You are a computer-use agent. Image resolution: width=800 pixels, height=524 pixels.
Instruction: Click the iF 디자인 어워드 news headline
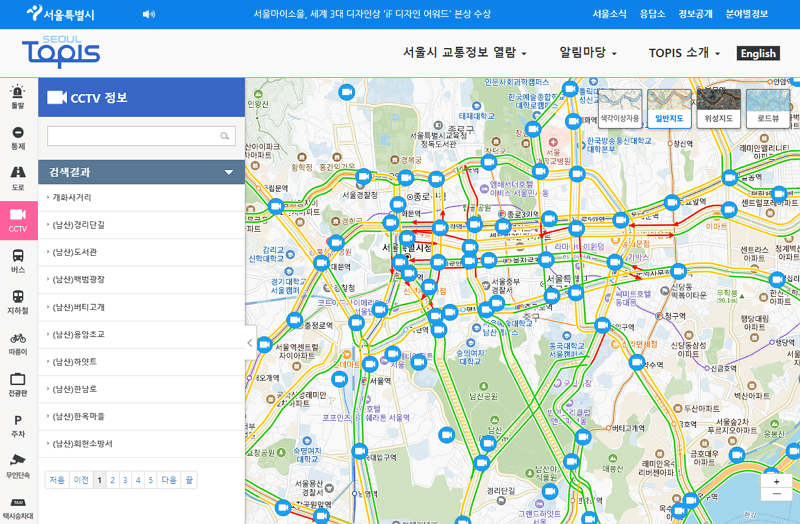pyautogui.click(x=372, y=14)
